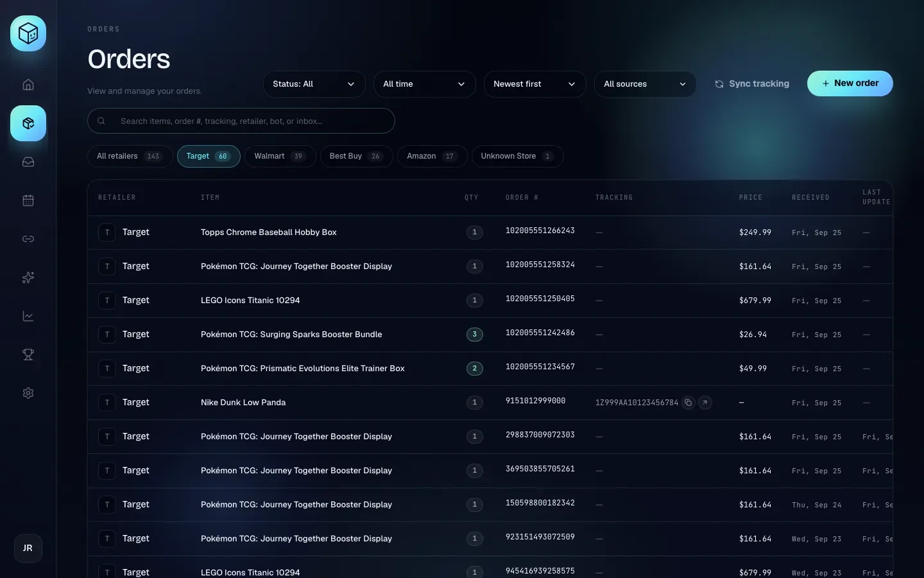
Task: Click the QTY column header
Action: (x=472, y=198)
